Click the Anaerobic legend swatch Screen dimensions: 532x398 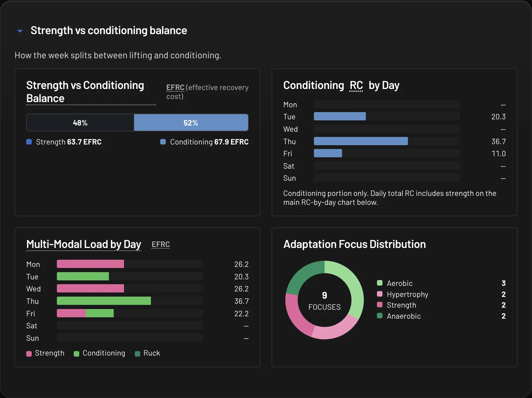380,316
